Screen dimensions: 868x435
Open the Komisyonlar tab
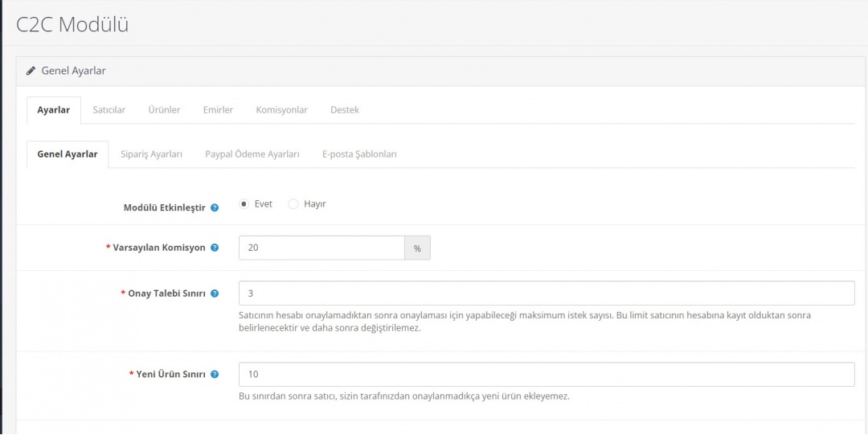point(281,110)
